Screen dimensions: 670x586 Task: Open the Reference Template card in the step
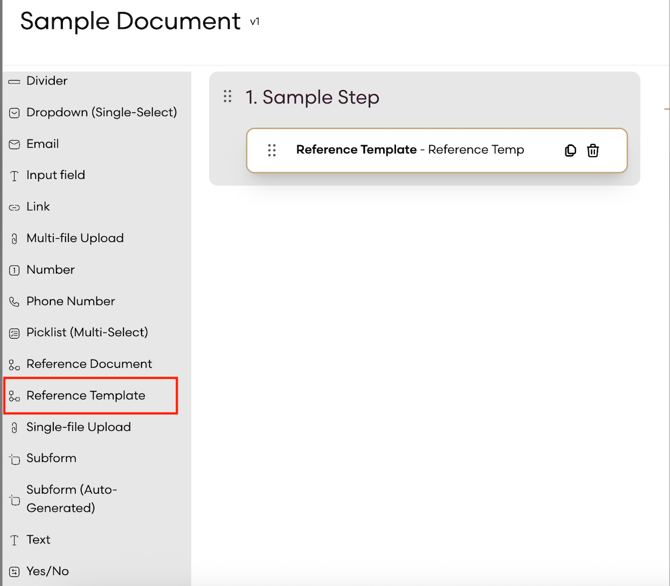click(x=410, y=150)
